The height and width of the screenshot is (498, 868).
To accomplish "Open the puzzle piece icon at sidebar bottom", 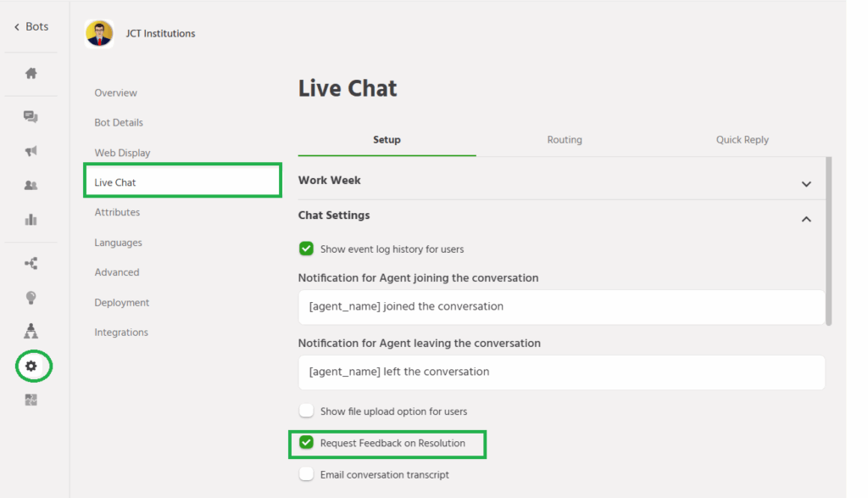I will coord(31,400).
